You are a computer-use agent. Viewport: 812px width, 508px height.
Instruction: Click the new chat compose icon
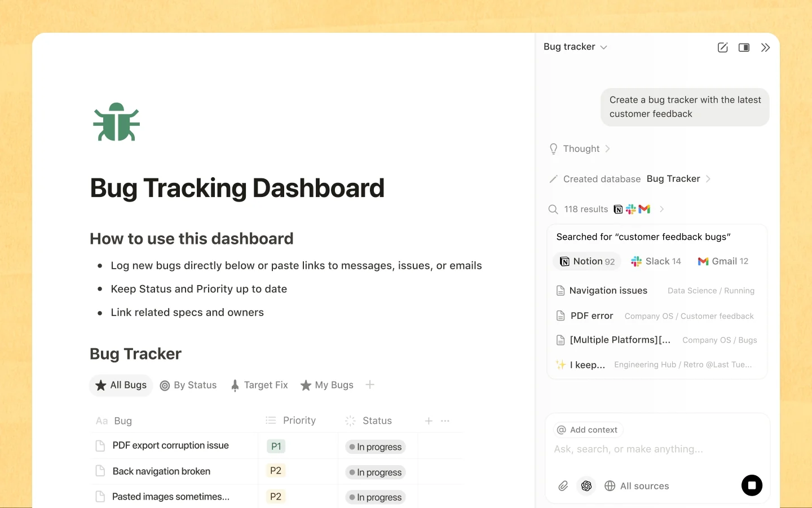click(x=722, y=47)
